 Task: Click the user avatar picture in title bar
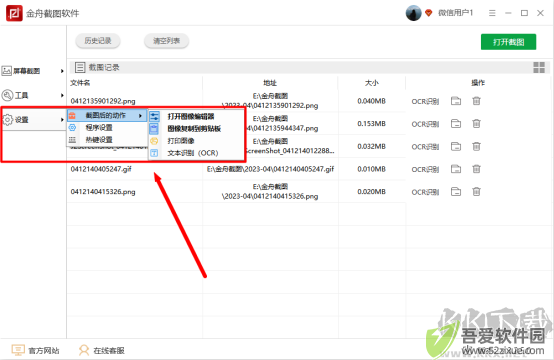[413, 13]
